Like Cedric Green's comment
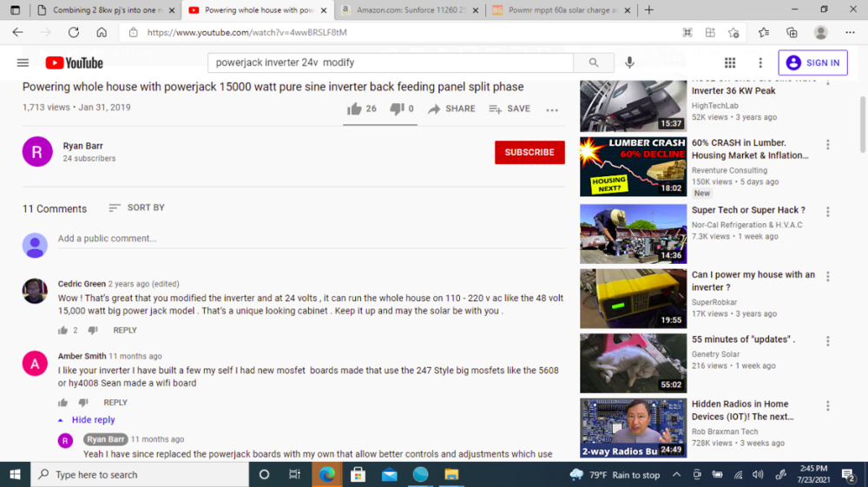This screenshot has height=487, width=868. point(62,331)
